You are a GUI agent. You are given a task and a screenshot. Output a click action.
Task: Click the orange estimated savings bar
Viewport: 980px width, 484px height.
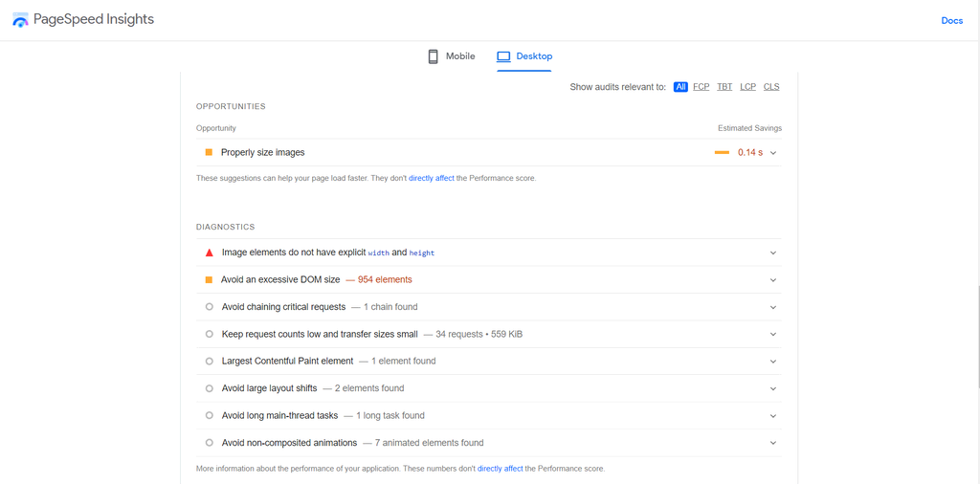click(722, 153)
